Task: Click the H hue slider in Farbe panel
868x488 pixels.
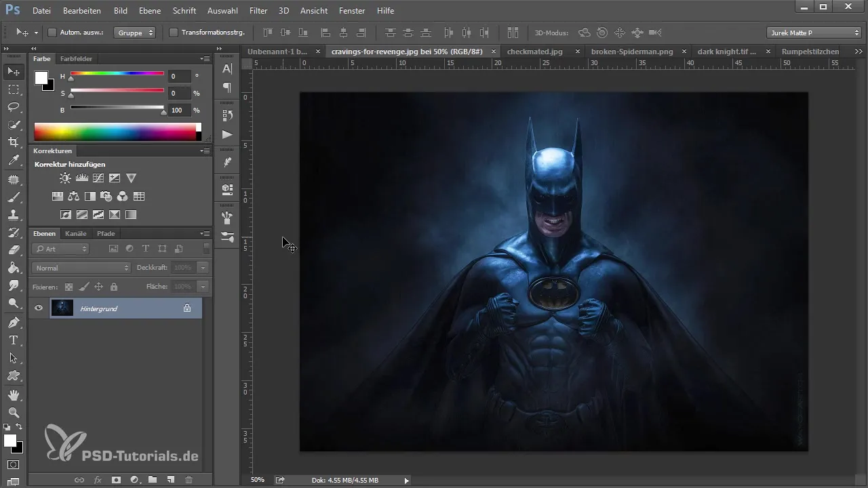Action: (117, 73)
